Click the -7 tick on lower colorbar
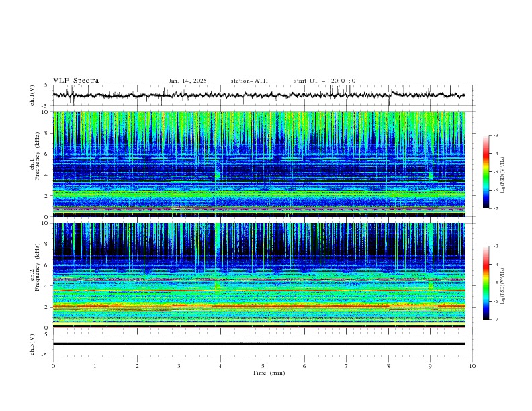Screen dimensions: 532x411 [495, 319]
